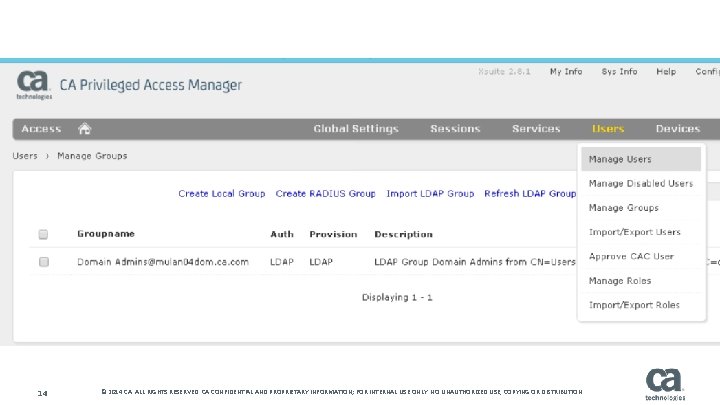Select Import/Export Roles menu entry
Screen dimensions: 720x405
(x=641, y=305)
